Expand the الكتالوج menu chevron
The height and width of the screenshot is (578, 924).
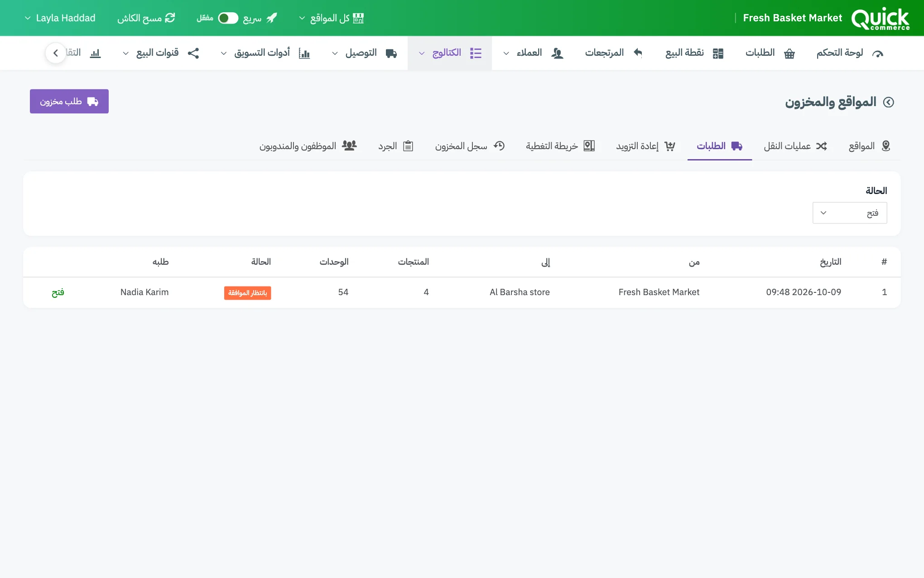[x=422, y=53]
